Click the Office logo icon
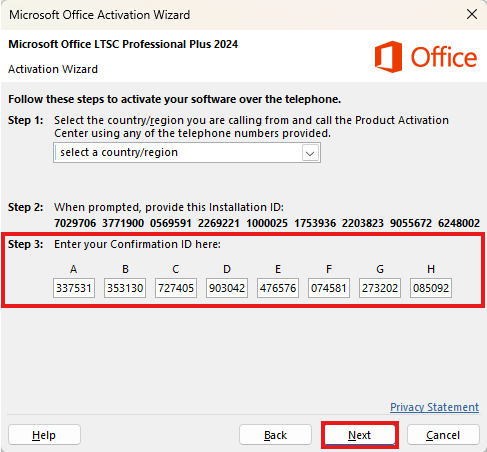 [388, 57]
